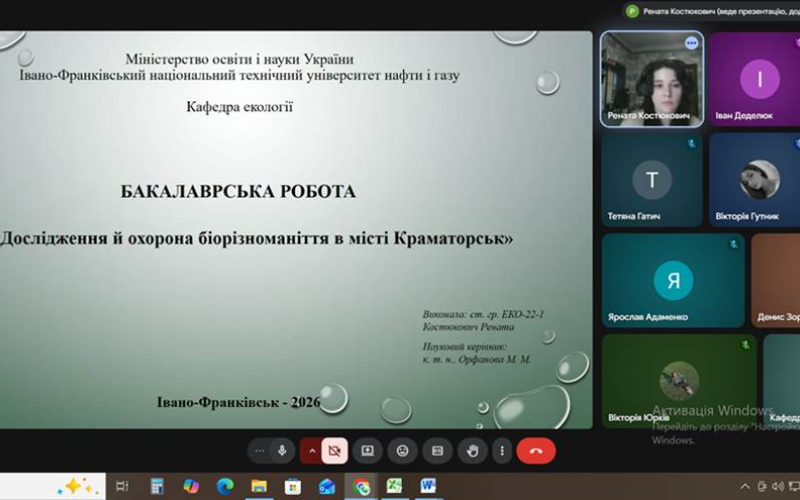Open Word from the taskbar

tap(428, 486)
